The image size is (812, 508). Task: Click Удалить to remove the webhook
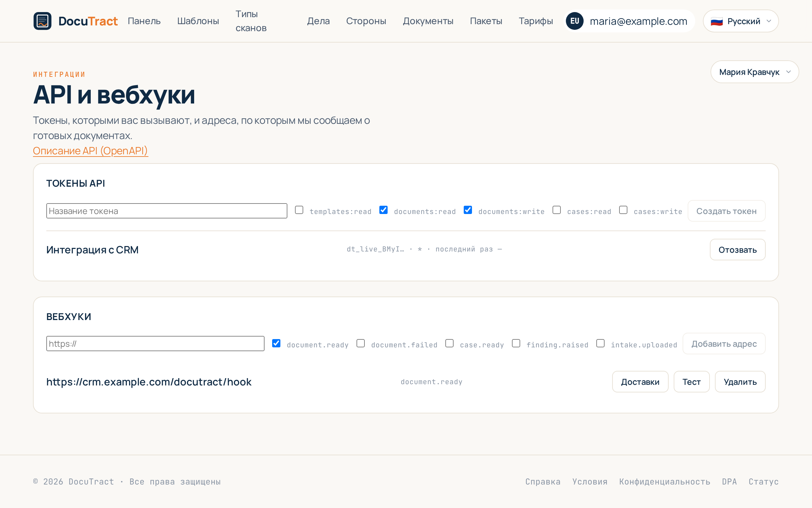(x=740, y=382)
